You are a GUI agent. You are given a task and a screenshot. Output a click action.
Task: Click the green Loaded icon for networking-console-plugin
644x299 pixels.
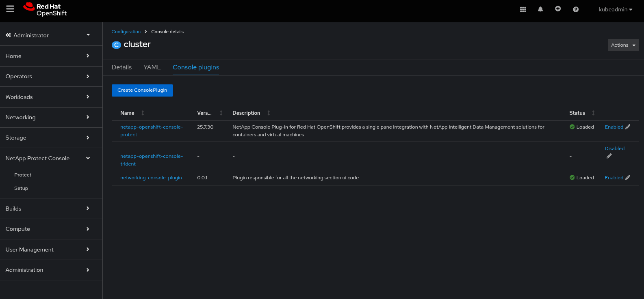[x=572, y=178]
